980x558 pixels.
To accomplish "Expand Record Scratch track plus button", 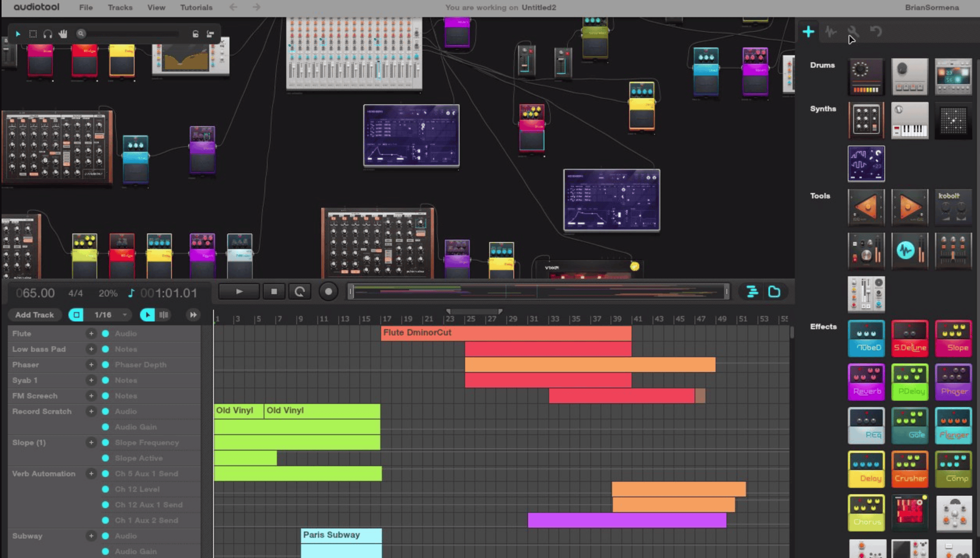I will 91,411.
